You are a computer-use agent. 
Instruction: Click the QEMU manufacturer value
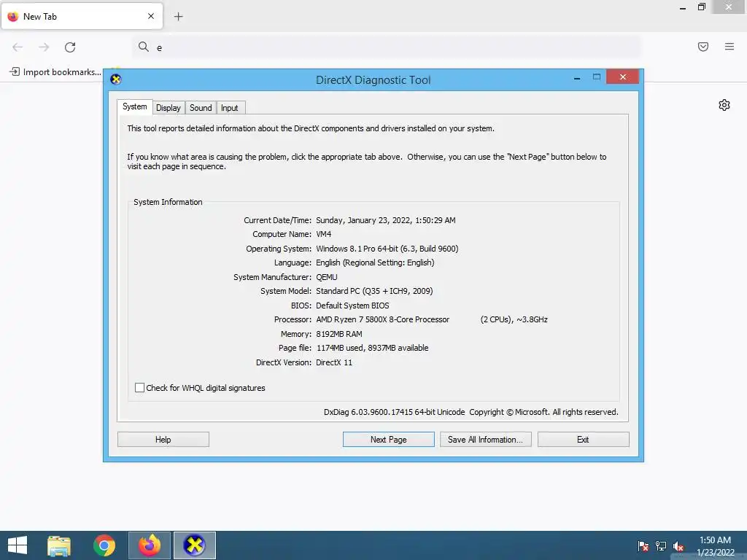click(326, 277)
